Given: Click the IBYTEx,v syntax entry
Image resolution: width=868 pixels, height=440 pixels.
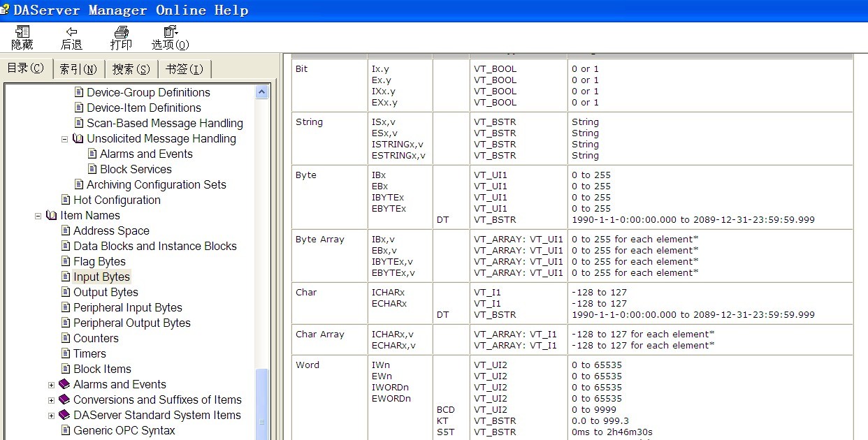Looking at the screenshot, I should [x=393, y=262].
